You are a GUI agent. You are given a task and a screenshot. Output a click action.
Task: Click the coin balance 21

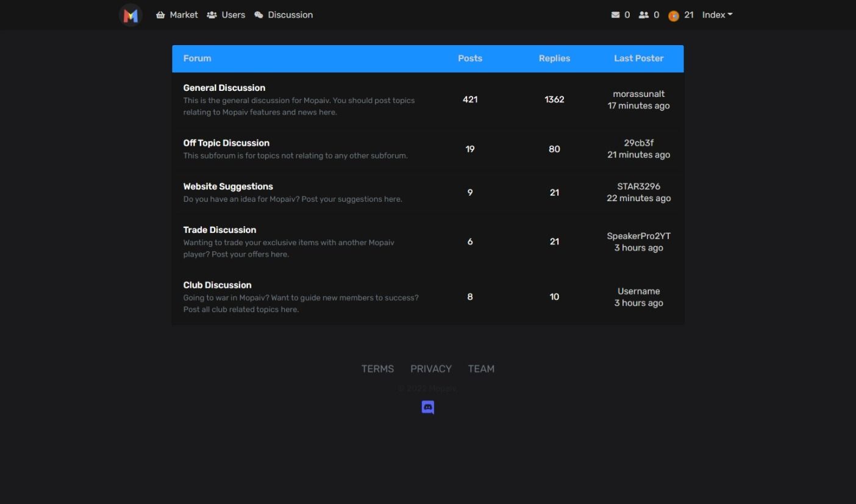pyautogui.click(x=689, y=15)
